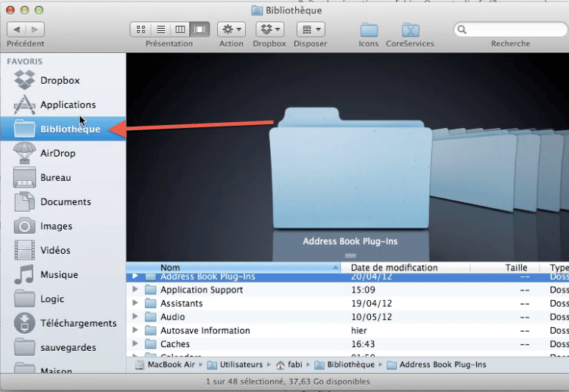This screenshot has height=392, width=569.
Task: Open the Action gear menu
Action: coord(232,29)
